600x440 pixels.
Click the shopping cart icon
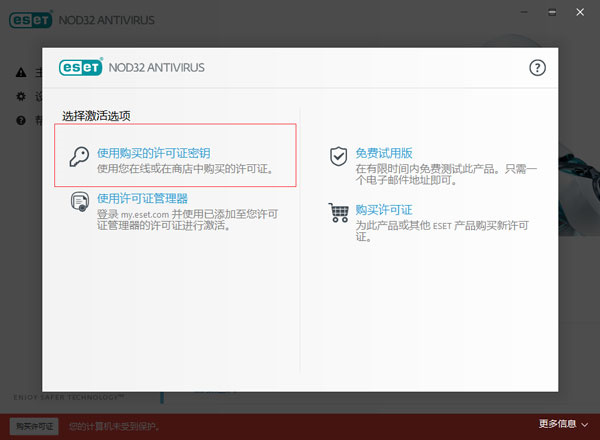338,213
